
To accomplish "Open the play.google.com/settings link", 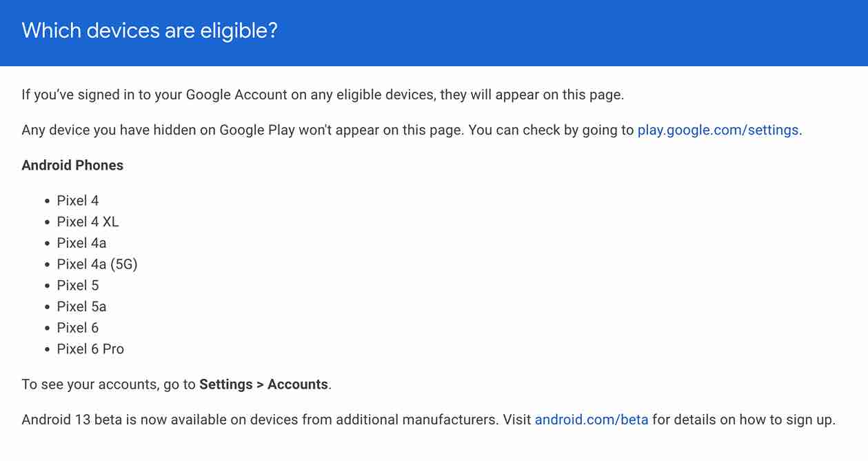I will 718,130.
